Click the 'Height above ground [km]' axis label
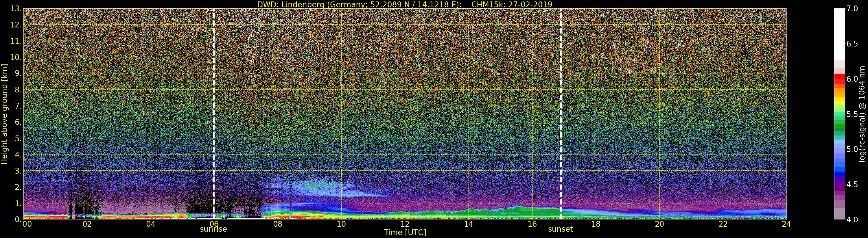The image size is (868, 238). (4, 114)
